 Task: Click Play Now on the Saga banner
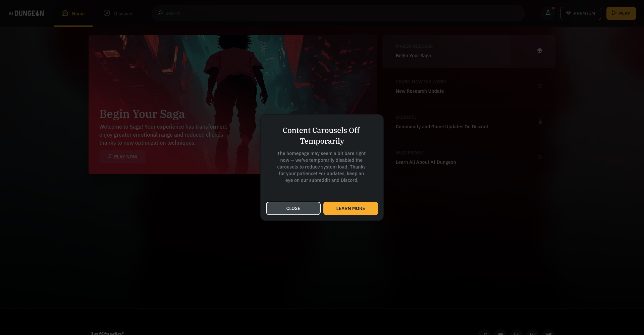pos(122,157)
